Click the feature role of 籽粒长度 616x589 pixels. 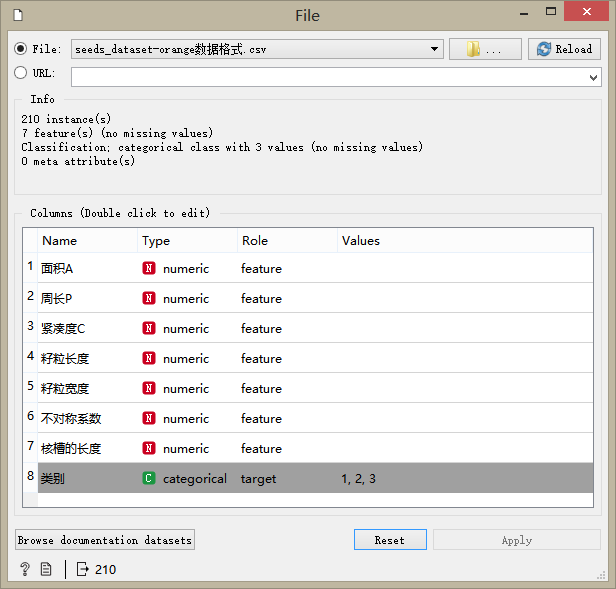point(261,359)
